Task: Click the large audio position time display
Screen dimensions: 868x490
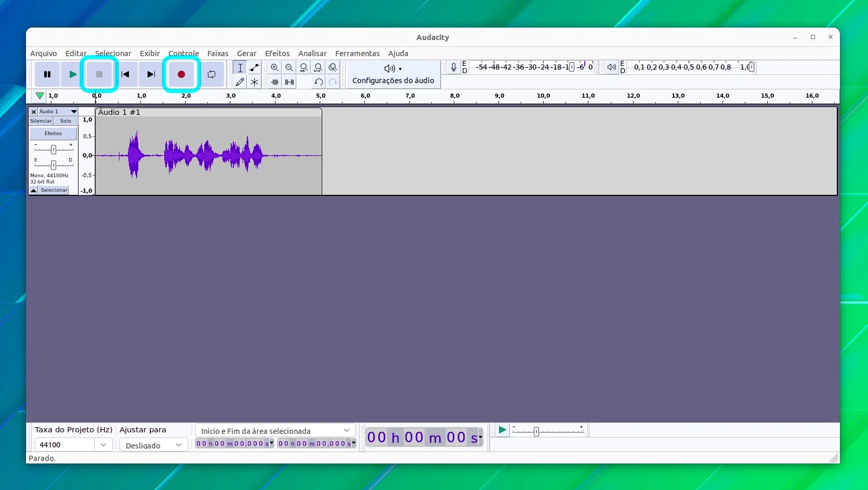Action: [422, 438]
